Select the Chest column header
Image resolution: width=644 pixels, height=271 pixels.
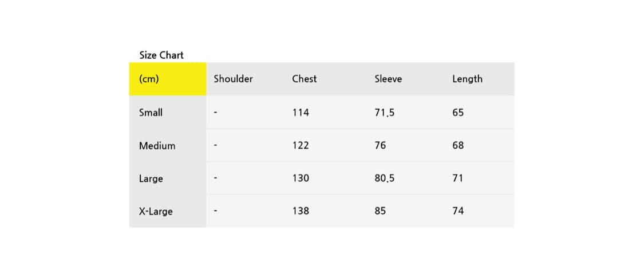[x=304, y=79]
